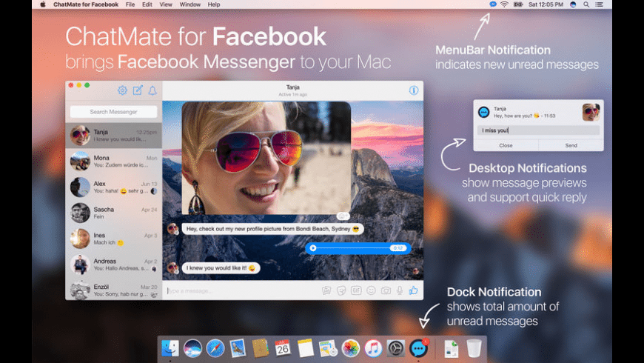Attach a photo using the image icon
Screen dimensions: 644x363
point(326,290)
